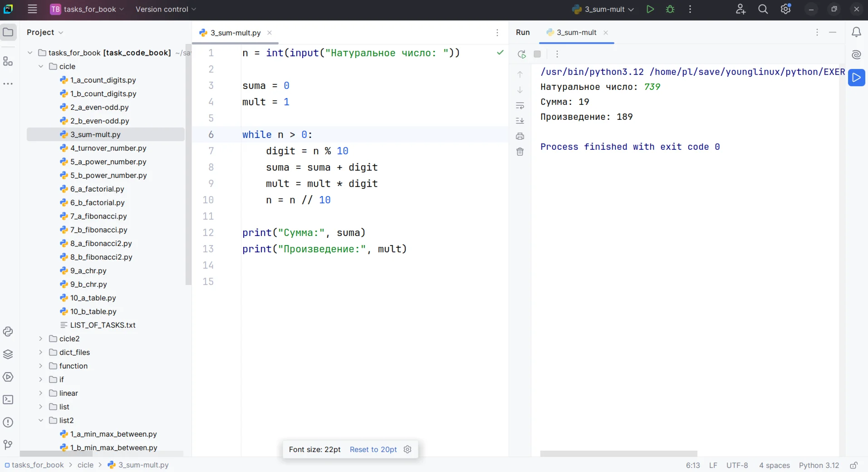The width and height of the screenshot is (868, 472).
Task: Collapse the list2 folder
Action: pyautogui.click(x=41, y=420)
